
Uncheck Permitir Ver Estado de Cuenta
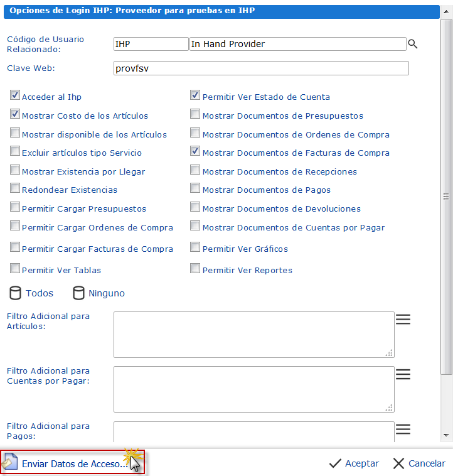click(195, 95)
